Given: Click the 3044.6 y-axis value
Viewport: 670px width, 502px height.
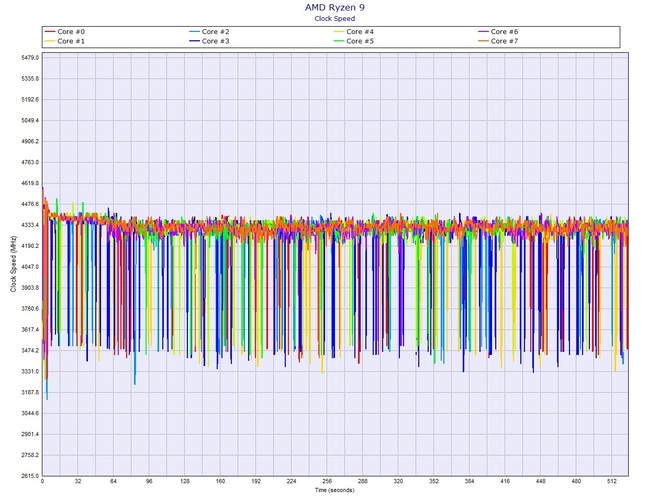Looking at the screenshot, I should [30, 414].
